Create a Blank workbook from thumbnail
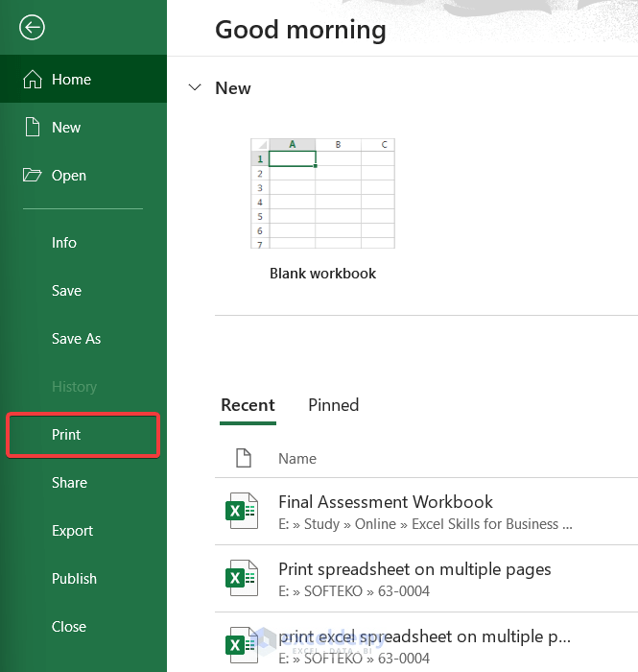 [x=323, y=193]
